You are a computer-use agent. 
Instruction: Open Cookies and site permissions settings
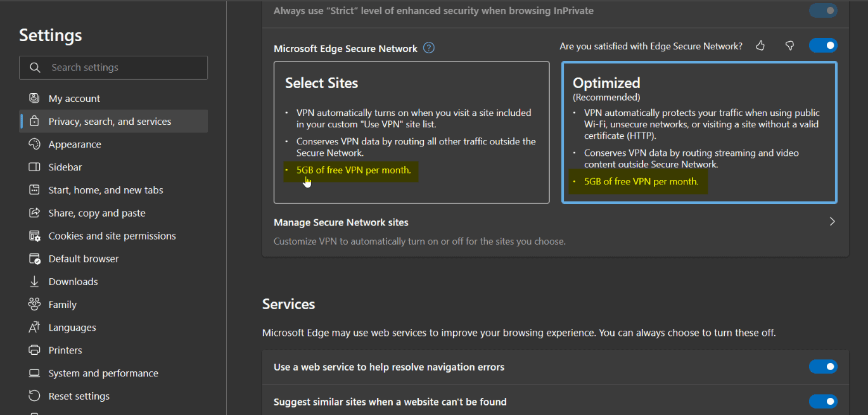click(x=113, y=236)
